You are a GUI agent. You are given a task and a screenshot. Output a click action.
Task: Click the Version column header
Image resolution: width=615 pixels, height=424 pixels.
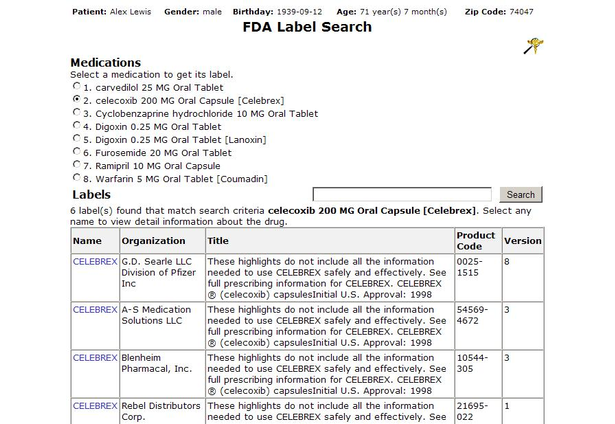click(x=523, y=241)
